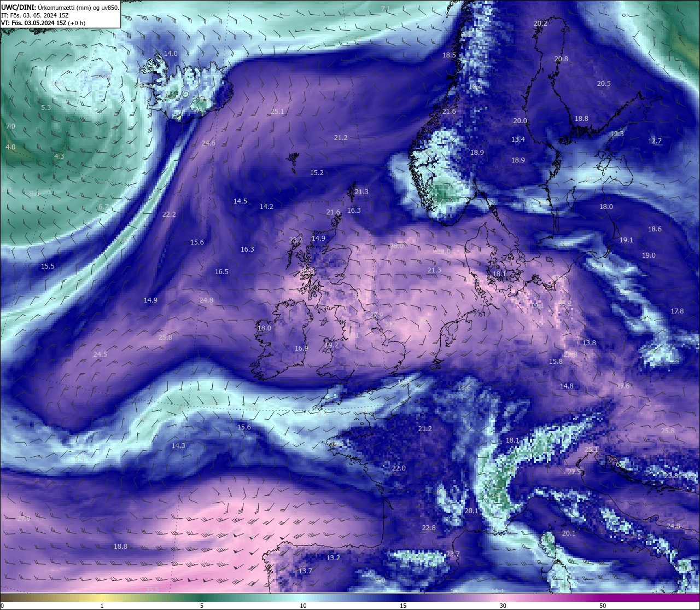Click the 13.7 value label
This screenshot has width=700, height=610.
pyautogui.click(x=305, y=571)
